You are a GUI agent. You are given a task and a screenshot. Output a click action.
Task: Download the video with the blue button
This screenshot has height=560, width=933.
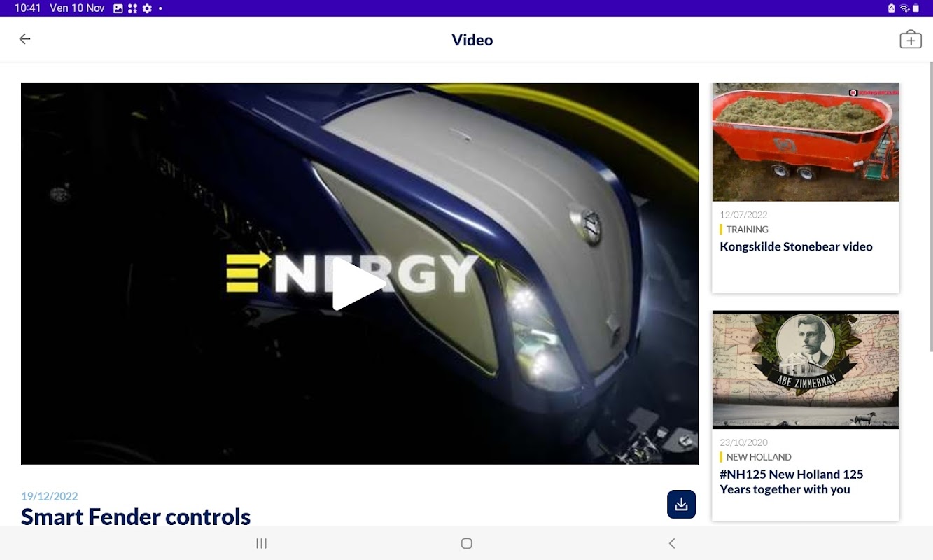click(681, 504)
